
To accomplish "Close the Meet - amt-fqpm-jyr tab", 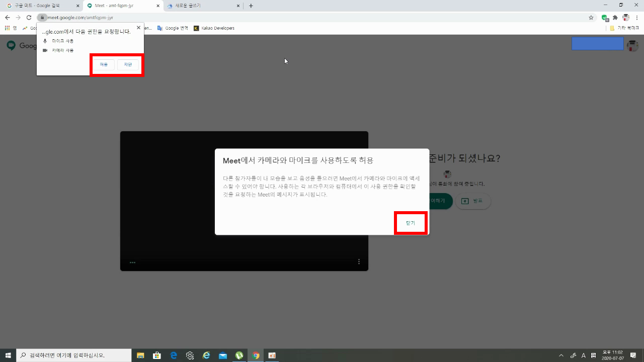I will [x=158, y=6].
